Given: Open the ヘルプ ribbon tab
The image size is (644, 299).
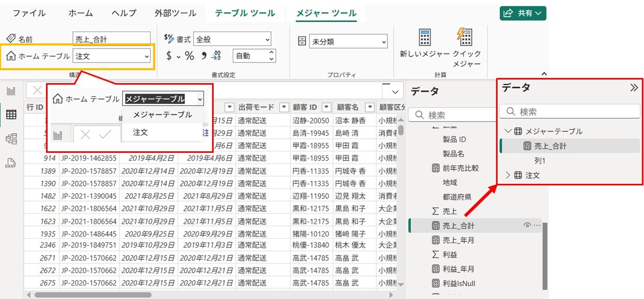Looking at the screenshot, I should point(124,13).
